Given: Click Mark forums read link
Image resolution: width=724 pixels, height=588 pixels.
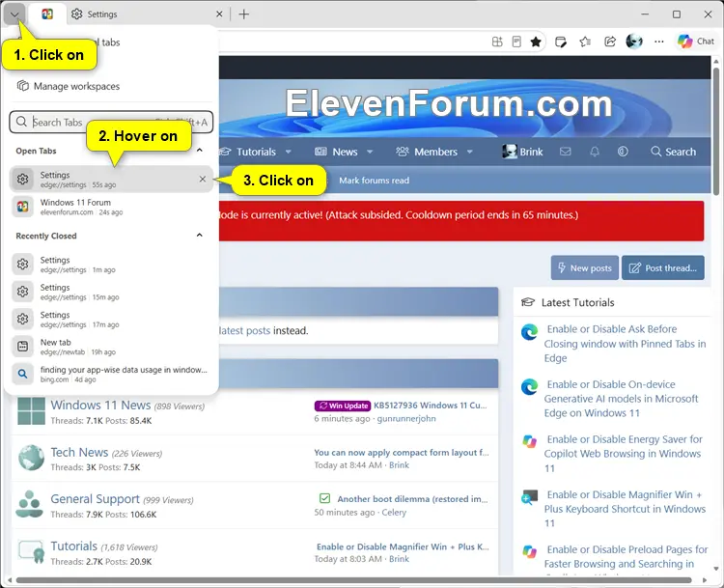Looking at the screenshot, I should [x=374, y=181].
